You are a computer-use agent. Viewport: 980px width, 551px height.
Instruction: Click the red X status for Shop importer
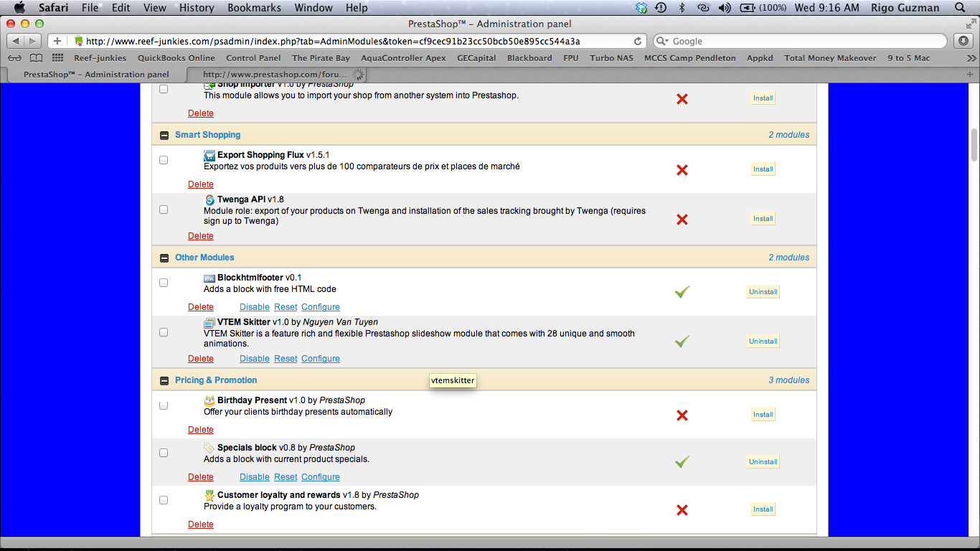pos(682,99)
